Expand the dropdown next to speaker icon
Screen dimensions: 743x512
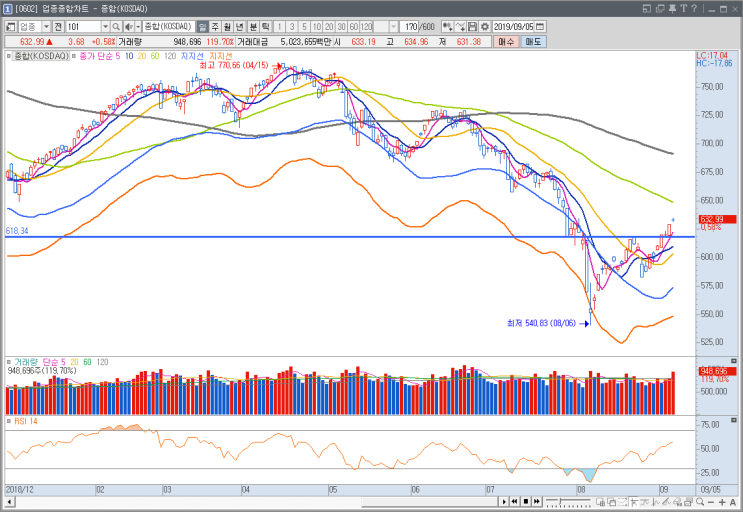138,27
